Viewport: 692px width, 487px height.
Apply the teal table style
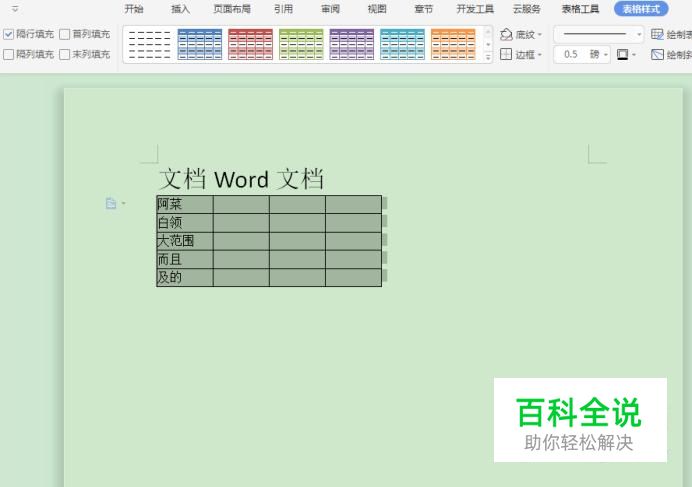(402, 44)
